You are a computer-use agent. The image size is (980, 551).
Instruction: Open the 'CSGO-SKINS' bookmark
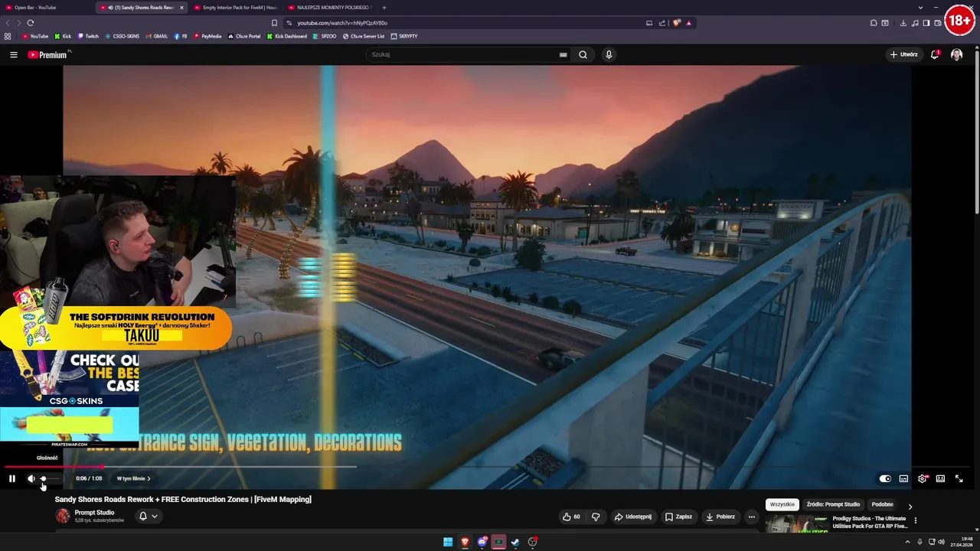coord(122,36)
